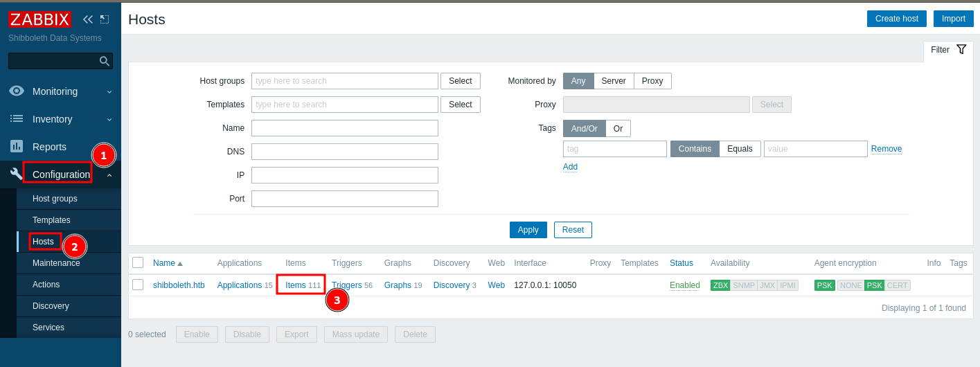The image size is (980, 367).
Task: Open the Maintenance submenu item
Action: tap(56, 263)
